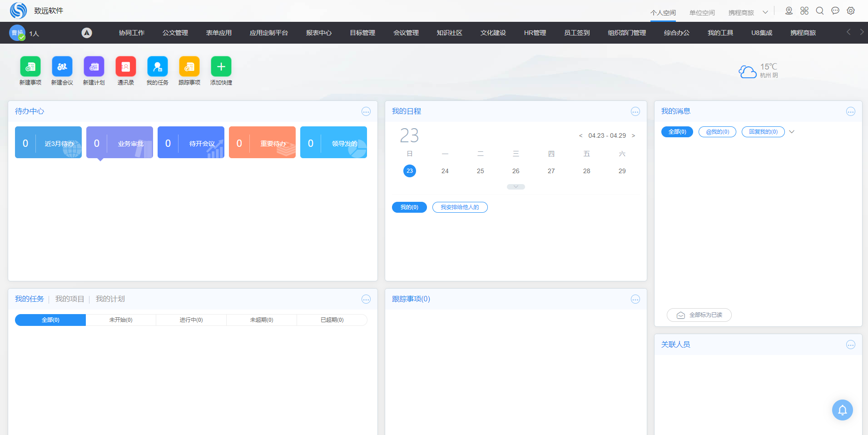Click the cloudy weather icon

(747, 71)
